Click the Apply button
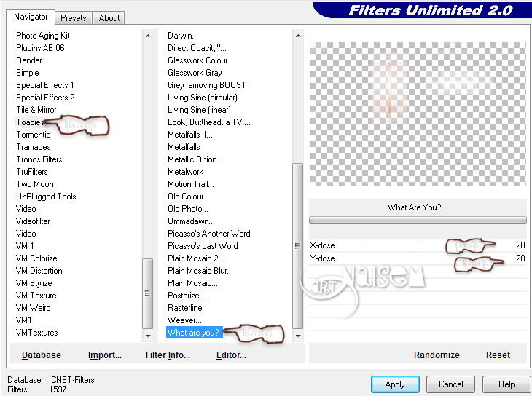This screenshot has width=532, height=396. point(395,384)
